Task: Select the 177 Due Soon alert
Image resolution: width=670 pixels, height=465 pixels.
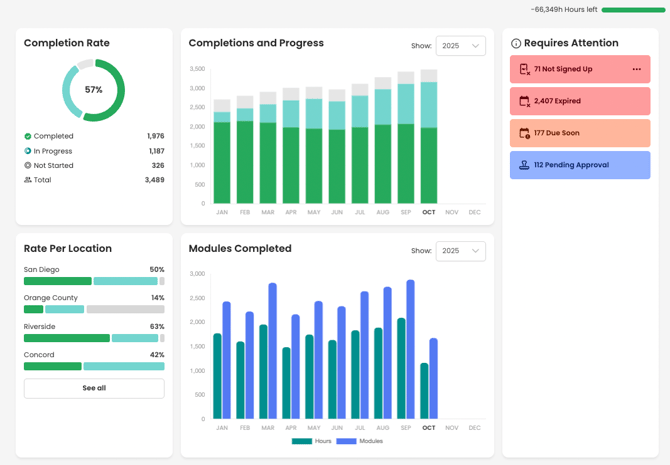Action: coord(580,133)
